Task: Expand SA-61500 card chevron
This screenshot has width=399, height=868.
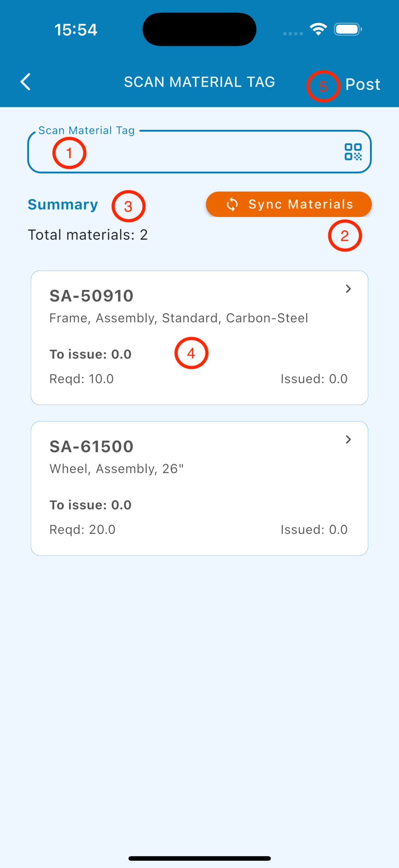Action: coord(348,440)
